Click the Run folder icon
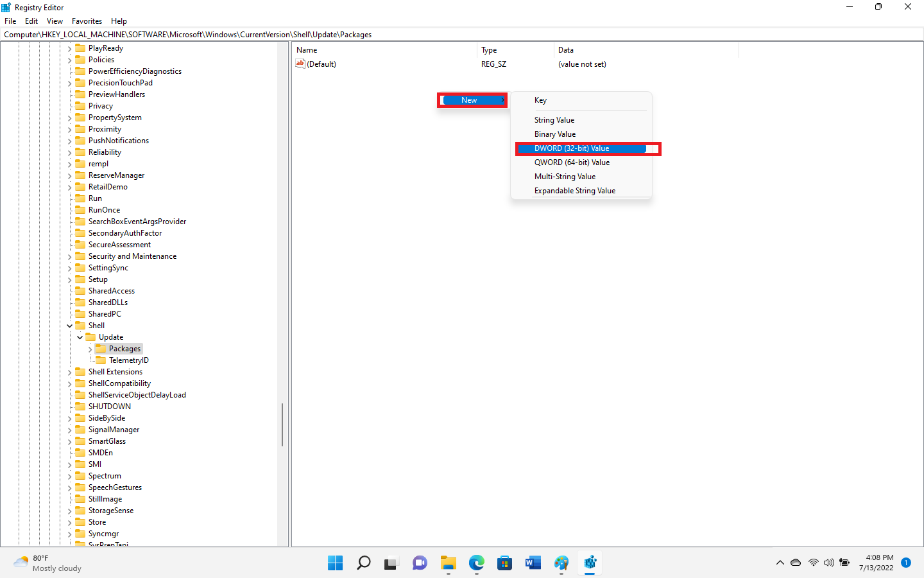The height and width of the screenshot is (578, 924). click(80, 198)
